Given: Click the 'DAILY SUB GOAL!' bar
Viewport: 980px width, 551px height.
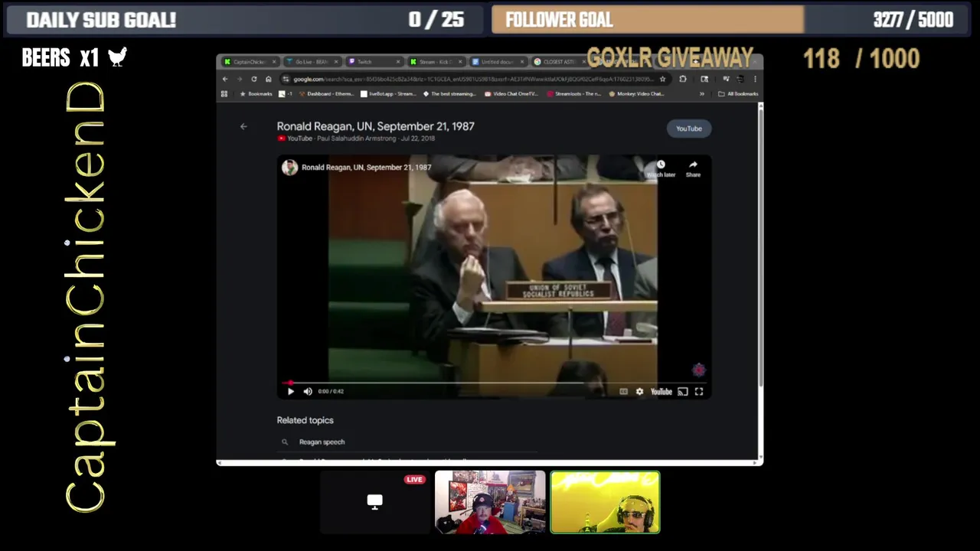Looking at the screenshot, I should click(245, 20).
